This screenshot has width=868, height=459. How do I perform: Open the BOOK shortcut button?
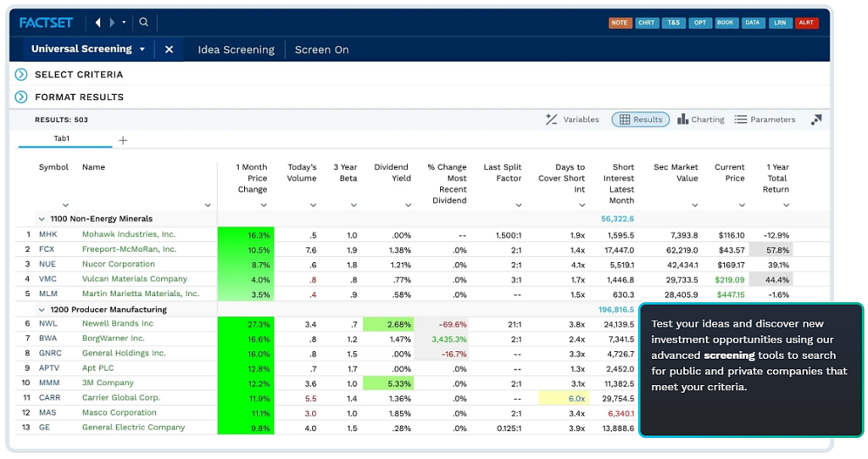click(x=726, y=23)
